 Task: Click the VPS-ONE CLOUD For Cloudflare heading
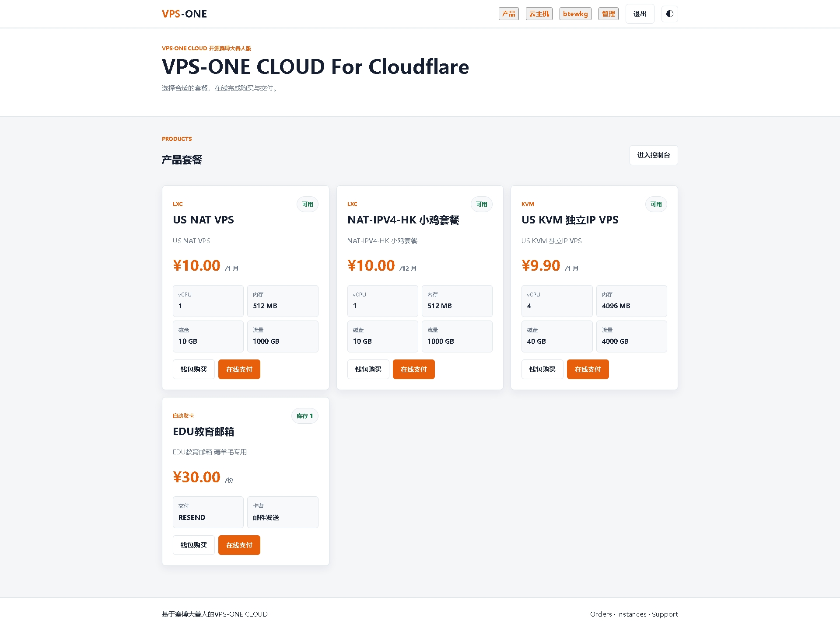[x=315, y=67]
